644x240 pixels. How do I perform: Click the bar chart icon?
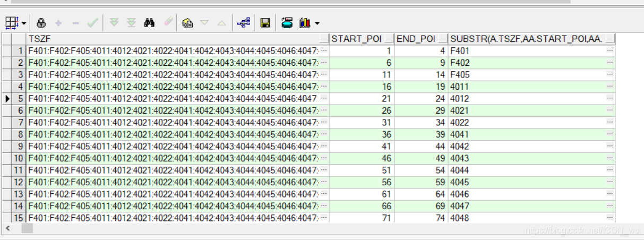tap(305, 23)
